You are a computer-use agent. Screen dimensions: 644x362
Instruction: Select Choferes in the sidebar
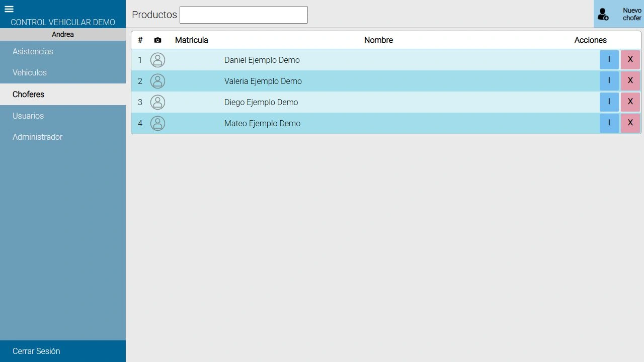63,94
